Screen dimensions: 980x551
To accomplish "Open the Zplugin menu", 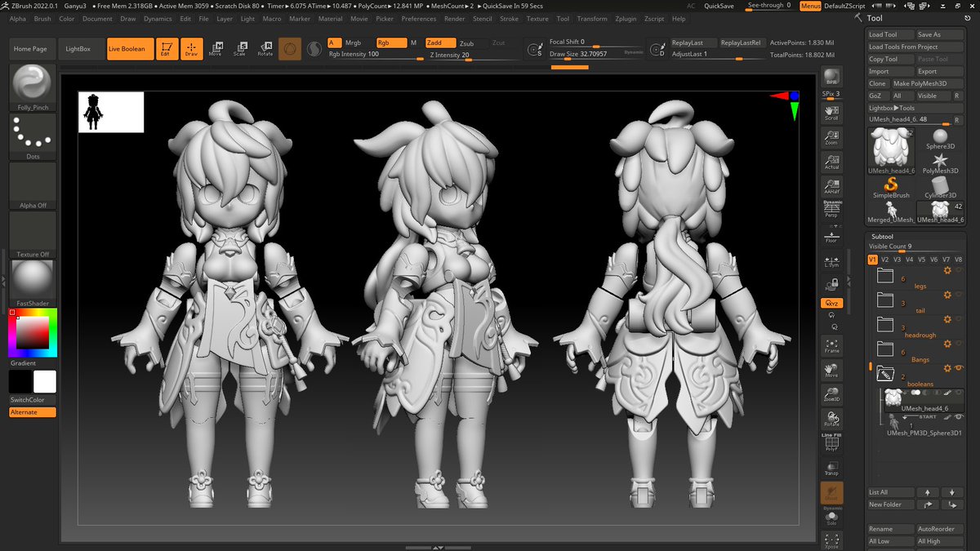I will [626, 19].
